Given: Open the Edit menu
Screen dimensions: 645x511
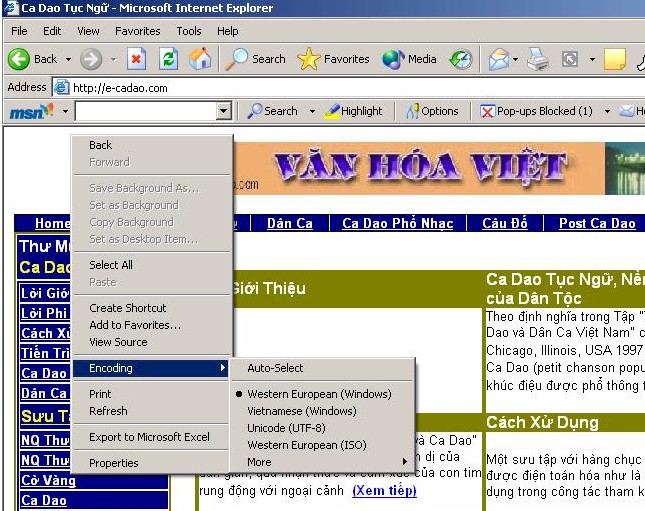Looking at the screenshot, I should 52,31.
